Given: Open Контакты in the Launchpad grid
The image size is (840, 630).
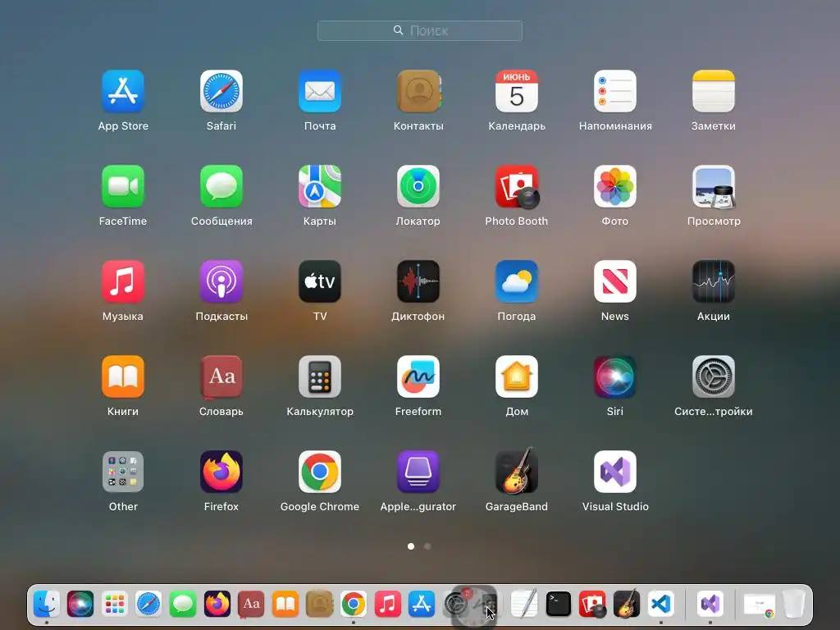Looking at the screenshot, I should [418, 91].
